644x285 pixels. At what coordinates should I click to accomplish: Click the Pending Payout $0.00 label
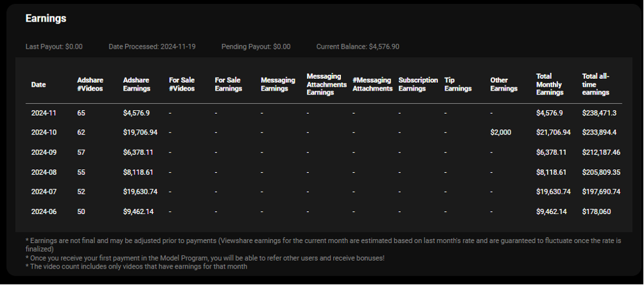tap(256, 47)
